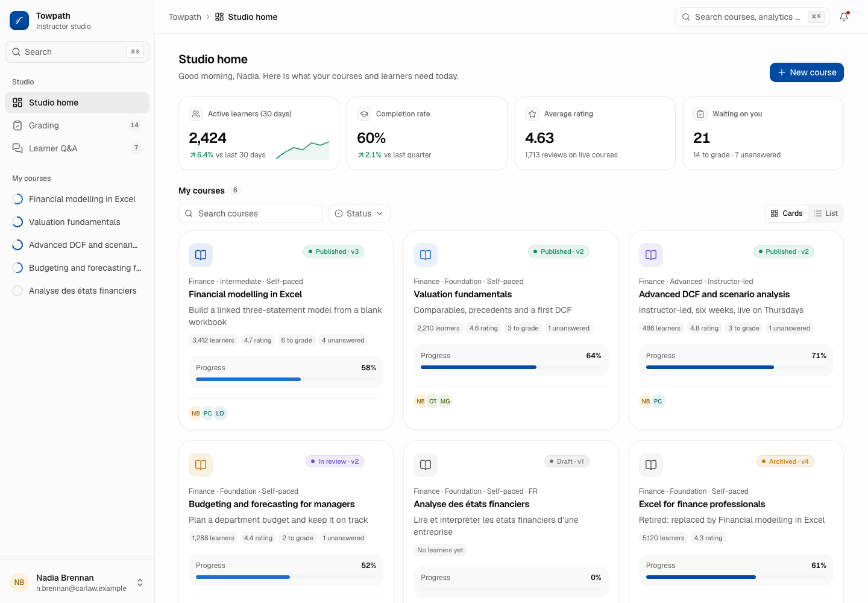Open the Budgeting and forecasting for managers course title

pyautogui.click(x=272, y=504)
